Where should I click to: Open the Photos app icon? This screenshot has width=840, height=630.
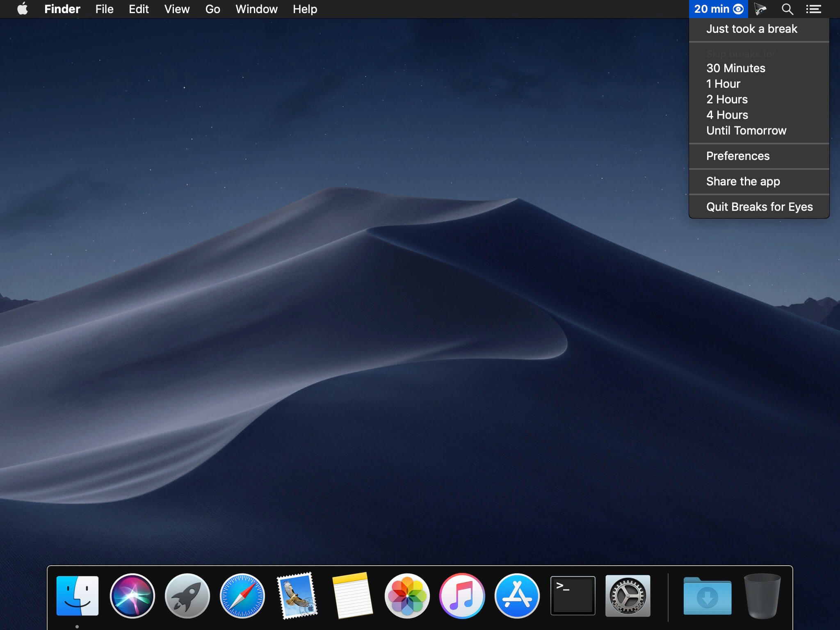[407, 596]
